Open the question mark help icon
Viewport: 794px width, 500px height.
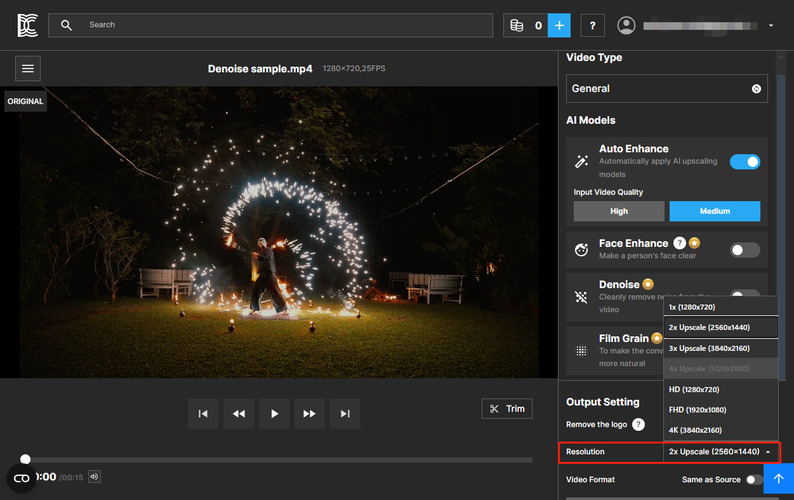(592, 25)
